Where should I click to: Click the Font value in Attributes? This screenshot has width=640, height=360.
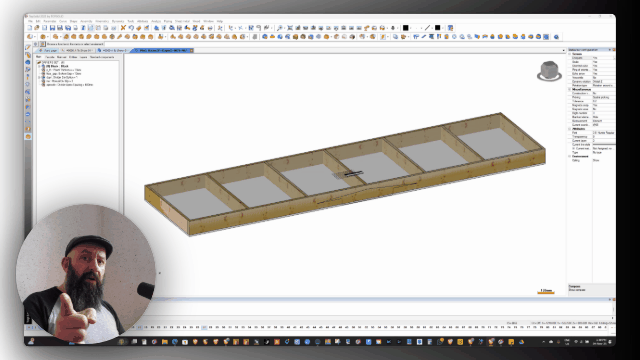(x=603, y=133)
